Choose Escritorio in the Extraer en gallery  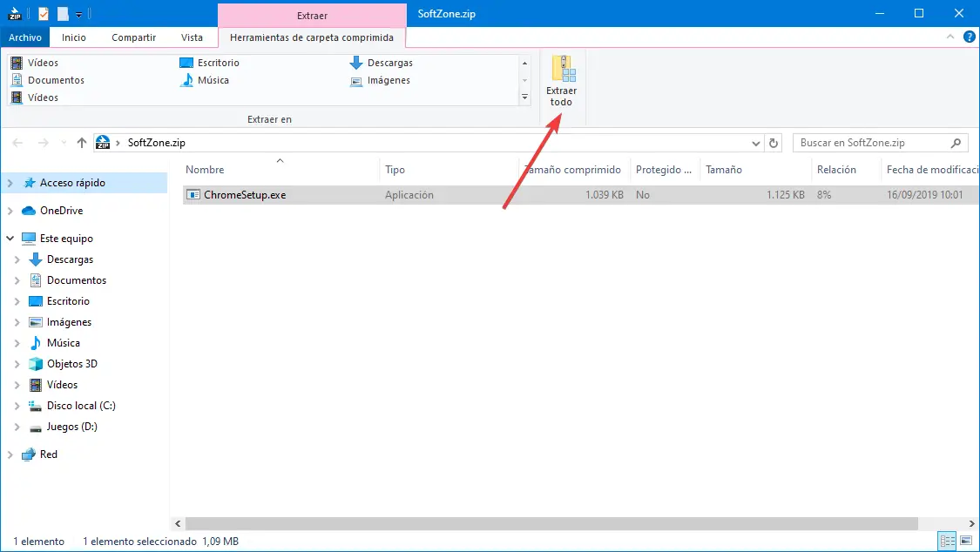coord(209,63)
